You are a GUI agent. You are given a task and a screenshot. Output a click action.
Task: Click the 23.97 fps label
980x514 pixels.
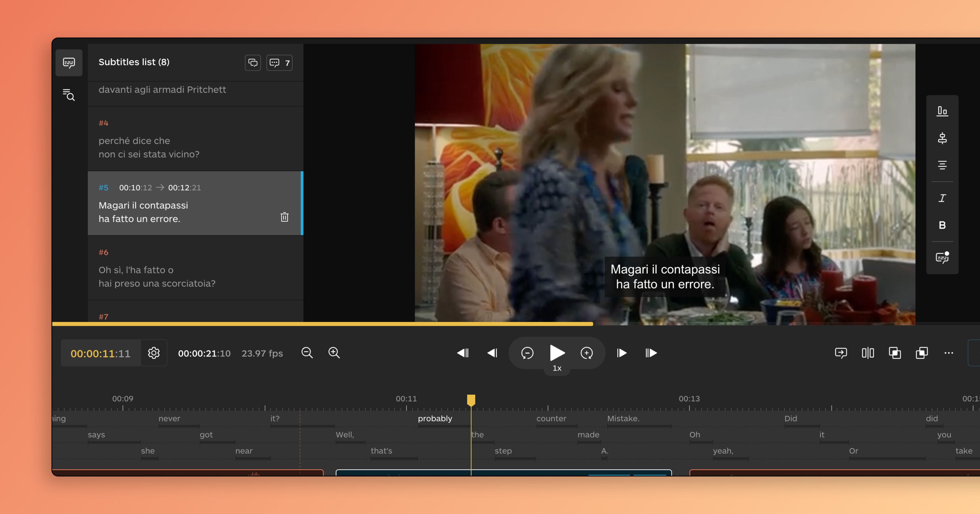tap(262, 354)
